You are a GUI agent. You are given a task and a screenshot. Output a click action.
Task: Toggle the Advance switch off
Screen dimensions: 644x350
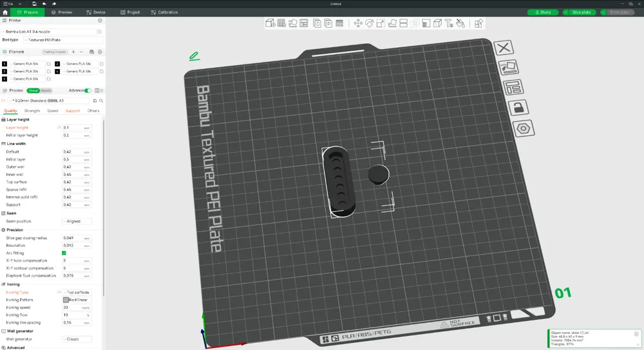88,90
